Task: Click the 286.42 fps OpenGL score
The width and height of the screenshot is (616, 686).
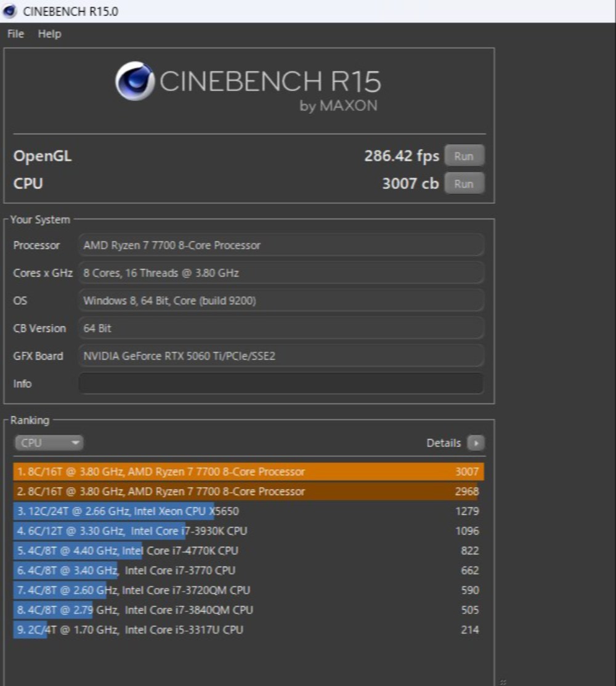Action: 402,156
